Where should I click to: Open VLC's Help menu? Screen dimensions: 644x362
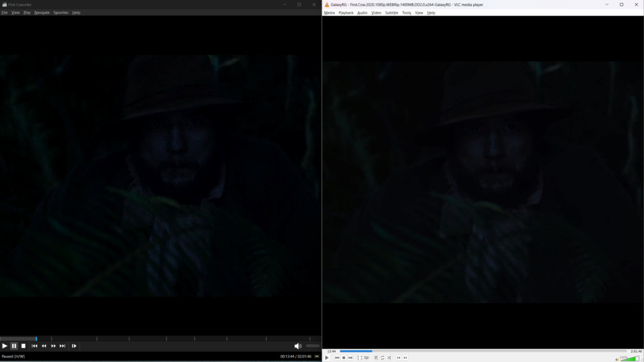pos(431,13)
